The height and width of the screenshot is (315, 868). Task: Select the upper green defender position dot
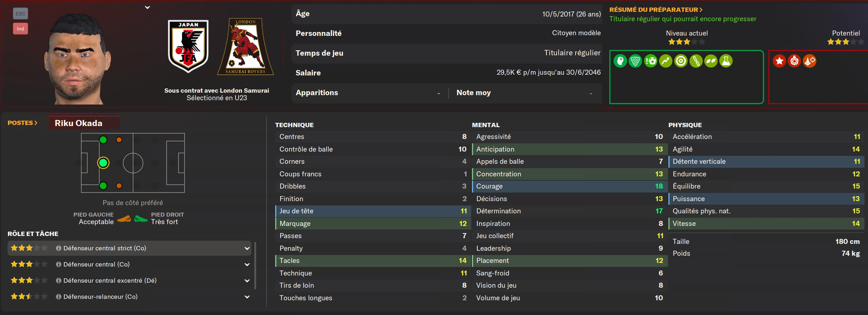[103, 140]
